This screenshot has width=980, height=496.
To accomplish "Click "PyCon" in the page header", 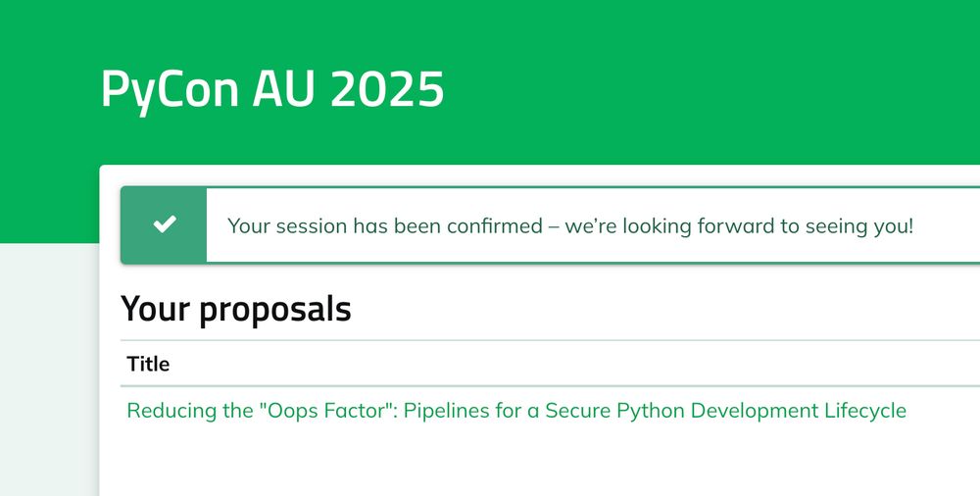I will (x=170, y=89).
